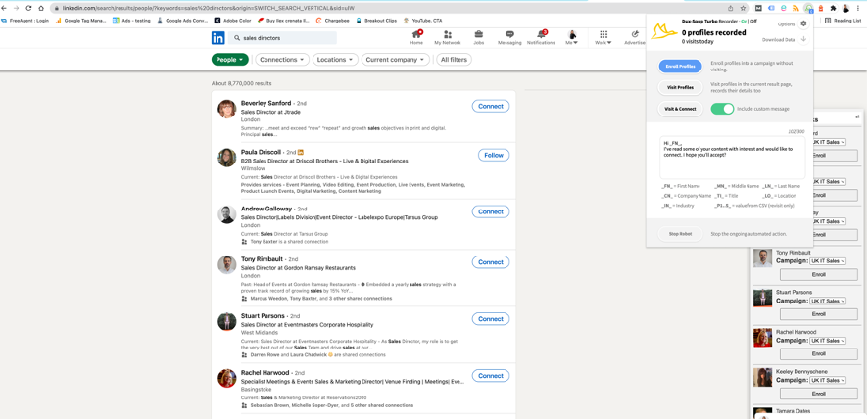Open the Reading List icon

[x=828, y=21]
